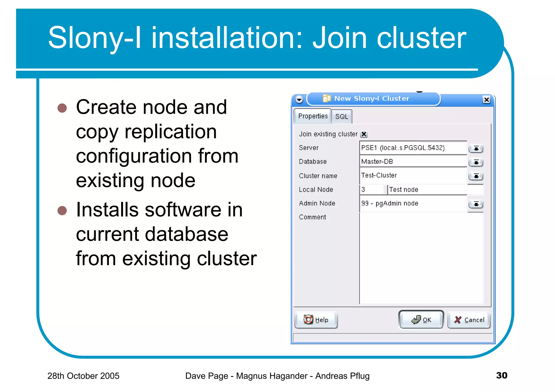Close the New Slony-I Cluster dialog
Viewport: 555px width, 392px height.
point(486,100)
